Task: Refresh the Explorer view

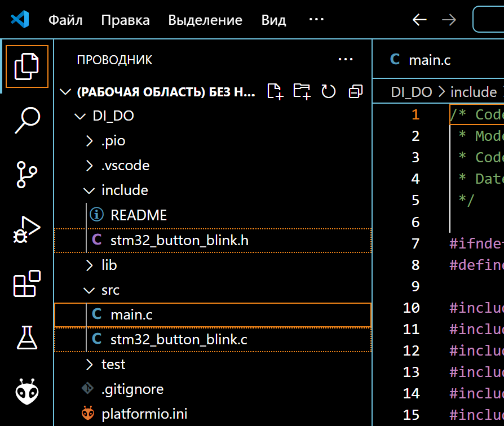Action: click(x=328, y=91)
